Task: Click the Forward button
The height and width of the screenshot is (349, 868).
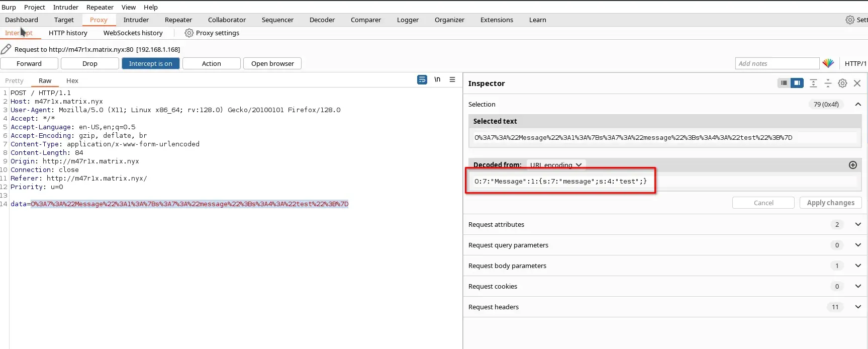Action: (x=29, y=63)
